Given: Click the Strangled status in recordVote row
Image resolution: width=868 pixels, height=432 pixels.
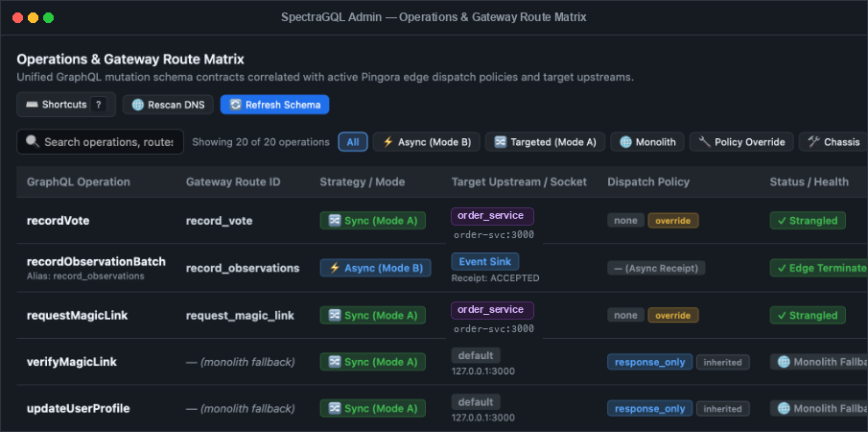Looking at the screenshot, I should click(808, 221).
